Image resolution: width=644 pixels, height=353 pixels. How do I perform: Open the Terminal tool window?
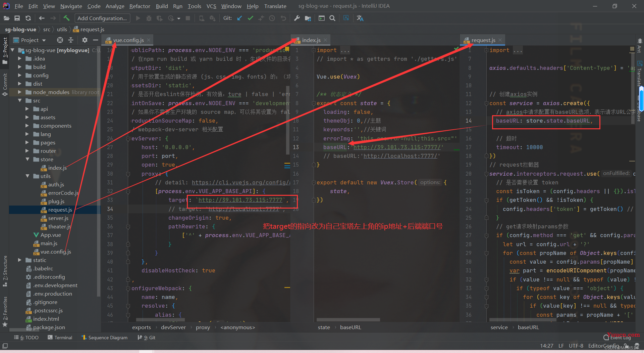point(60,338)
